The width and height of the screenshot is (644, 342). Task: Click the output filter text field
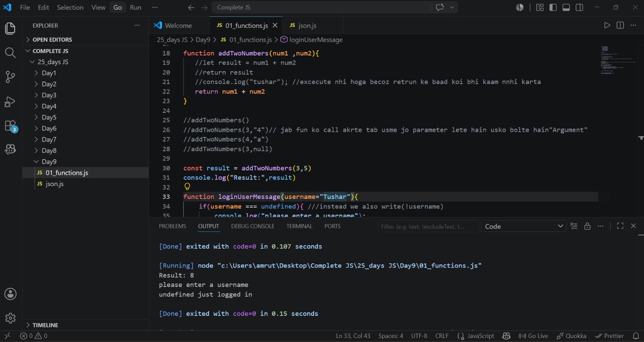pyautogui.click(x=428, y=226)
